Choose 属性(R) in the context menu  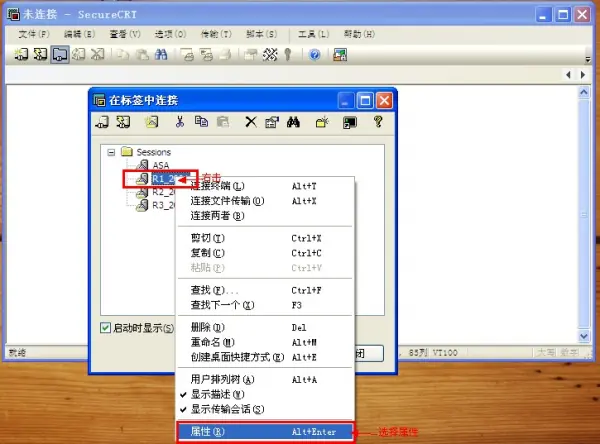[x=265, y=432]
